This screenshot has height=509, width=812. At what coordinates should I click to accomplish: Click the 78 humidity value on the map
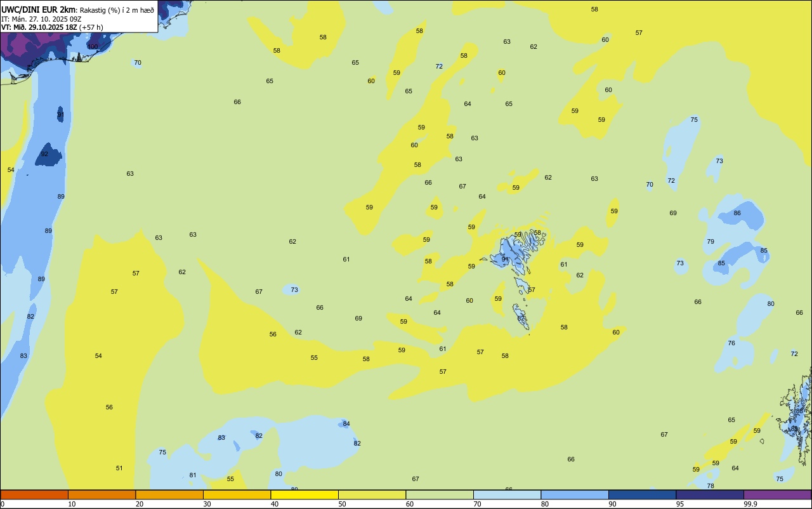pyautogui.click(x=710, y=486)
